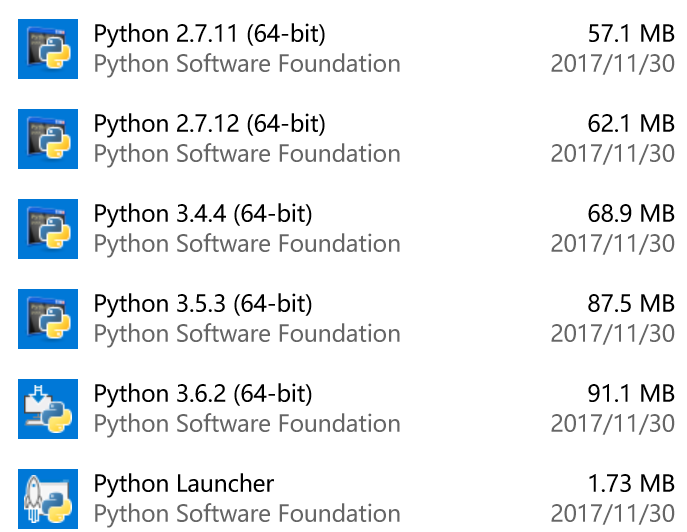Image resolution: width=687 pixels, height=532 pixels.
Task: Click publisher text under Python Launcher
Action: coord(247,514)
